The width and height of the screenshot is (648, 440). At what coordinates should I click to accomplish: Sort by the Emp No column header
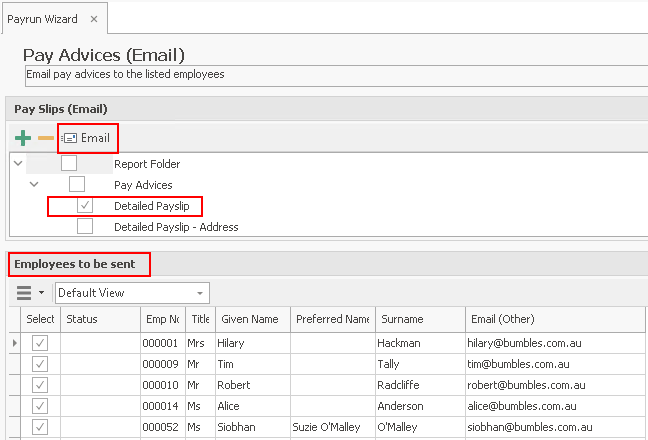pyautogui.click(x=163, y=319)
